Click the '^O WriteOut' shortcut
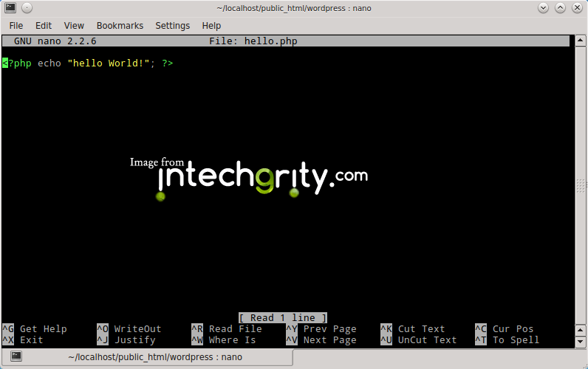 pyautogui.click(x=129, y=329)
